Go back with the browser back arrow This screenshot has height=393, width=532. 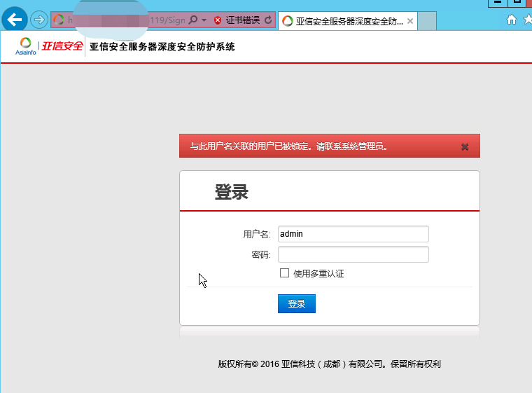[x=15, y=20]
